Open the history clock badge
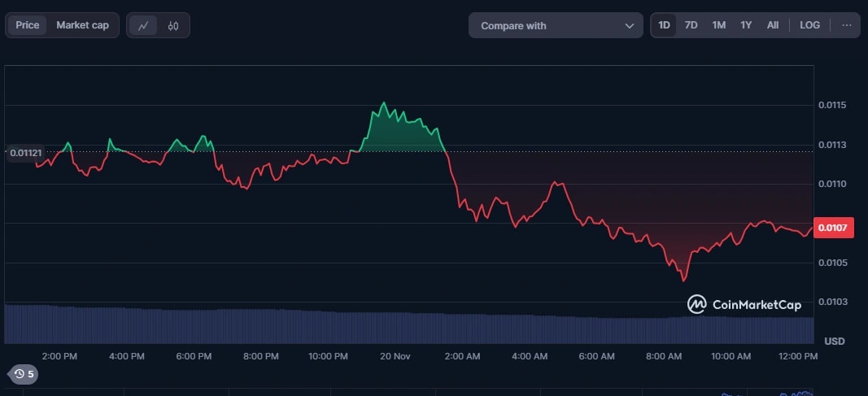The width and height of the screenshot is (868, 396). click(24, 374)
